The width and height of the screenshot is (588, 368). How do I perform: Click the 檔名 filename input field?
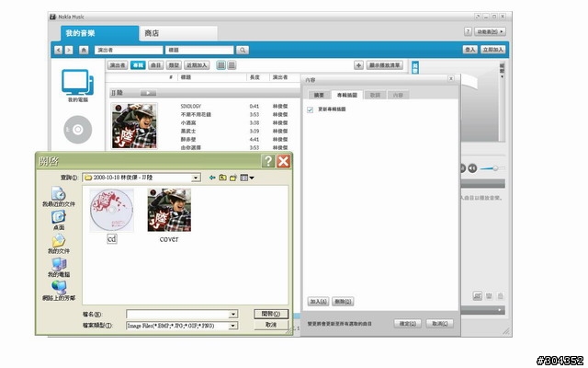178,314
